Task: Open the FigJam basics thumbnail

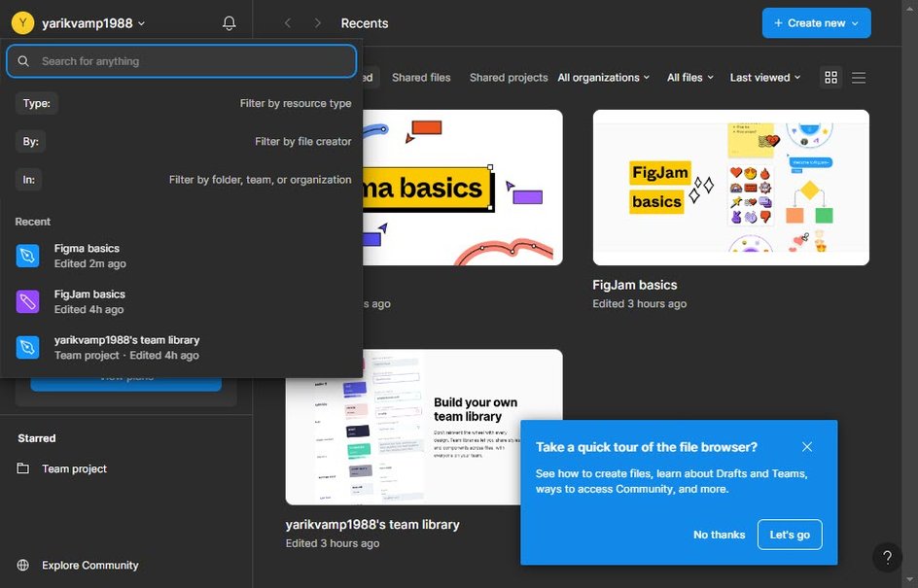Action: click(730, 188)
